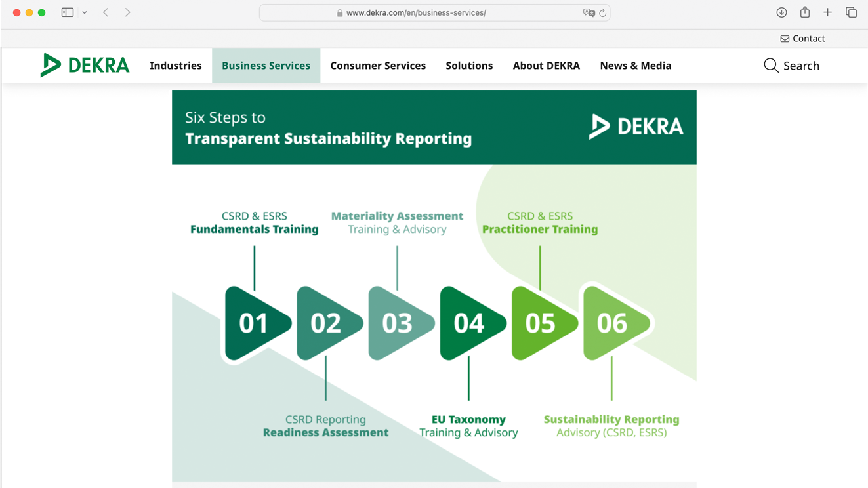The image size is (868, 488).
Task: Click 'CSRD & ESRS Fundamentals Training' text
Action: click(x=255, y=222)
